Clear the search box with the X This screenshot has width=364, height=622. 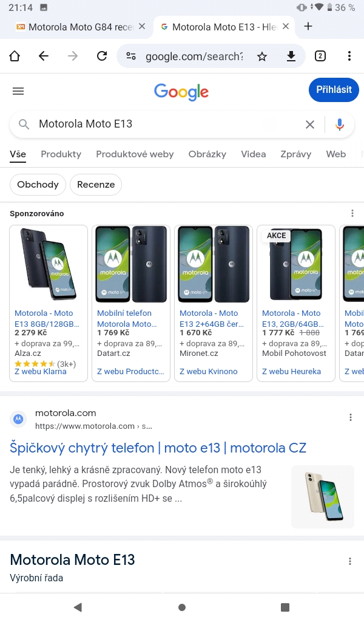point(310,125)
